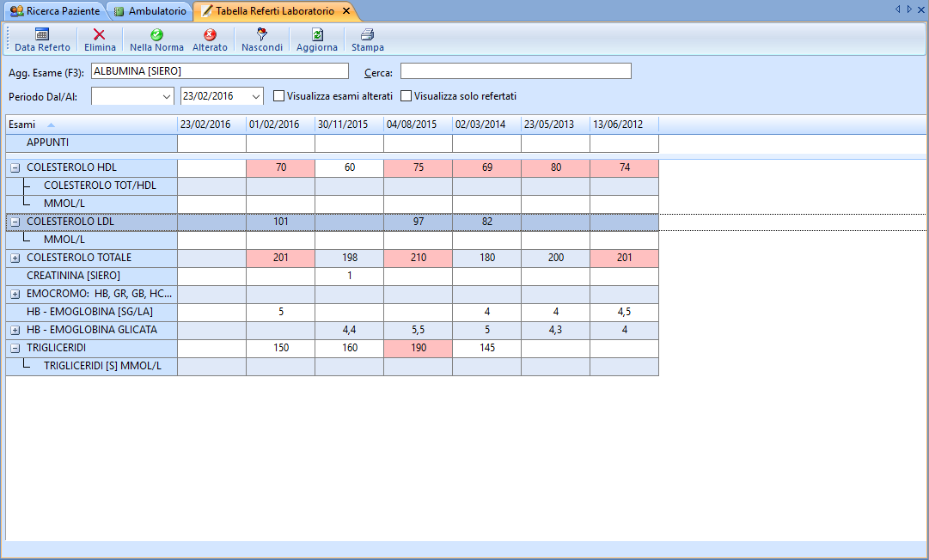Refresh table with Aggiorna icon
Screen dimensions: 929x560
317,34
